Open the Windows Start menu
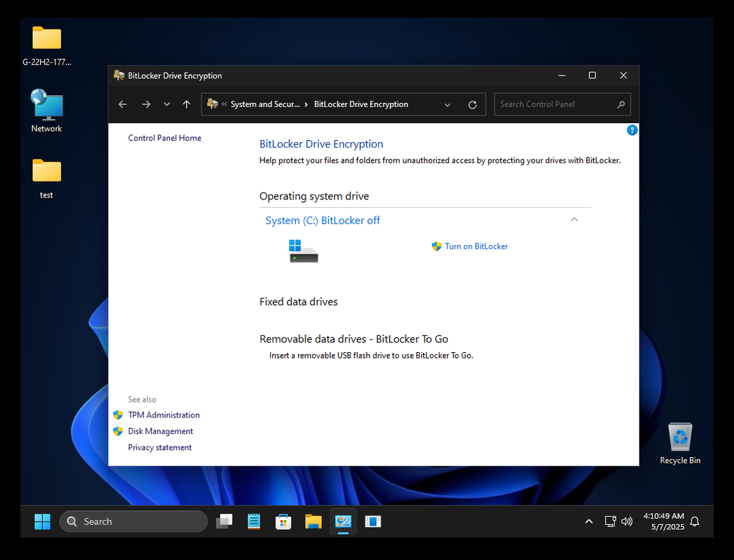This screenshot has width=734, height=560. [x=43, y=521]
